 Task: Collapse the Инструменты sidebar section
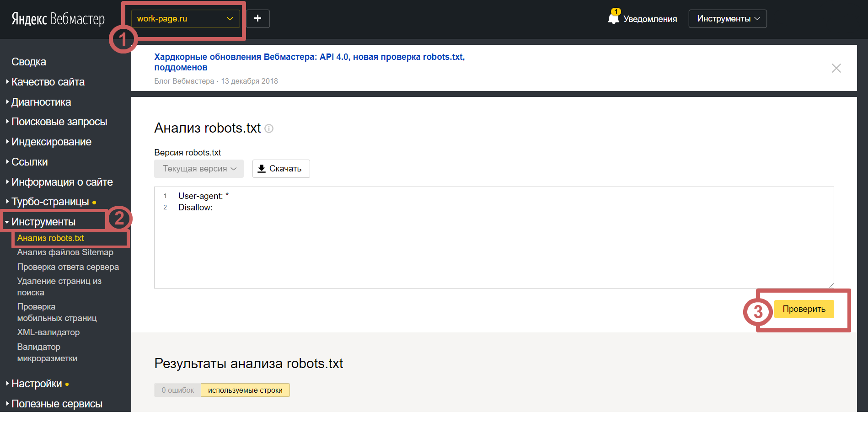(x=43, y=222)
